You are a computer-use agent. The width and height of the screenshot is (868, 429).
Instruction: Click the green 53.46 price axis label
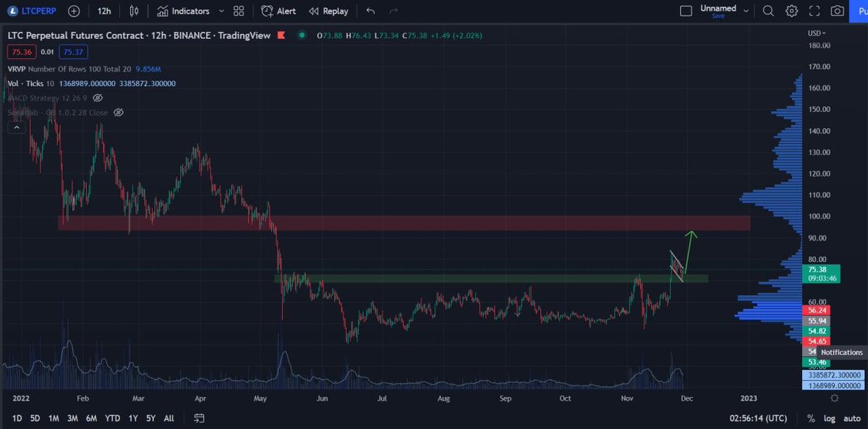point(818,362)
